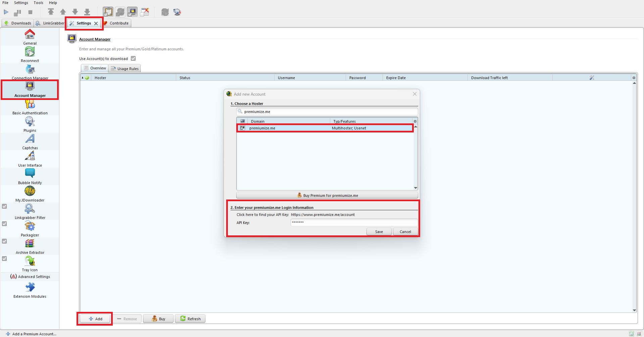Switch to the LinkGrabber tab
Screen dimensions: 644x337
click(x=50, y=23)
